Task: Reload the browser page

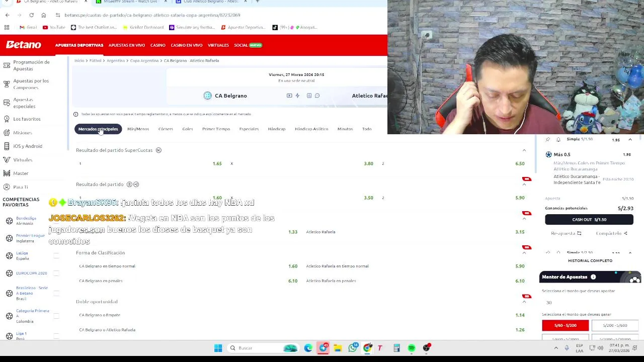Action: coord(31,15)
